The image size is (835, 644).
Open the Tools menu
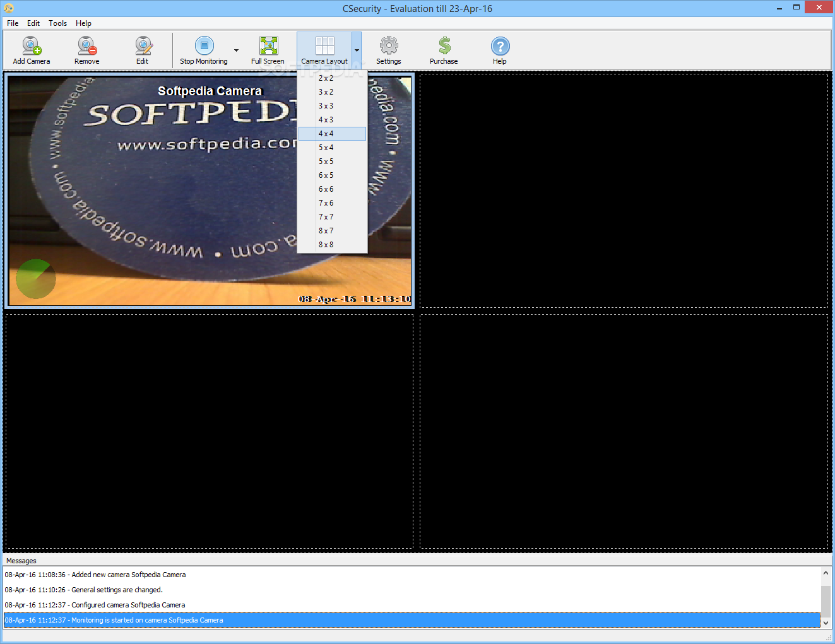coord(57,23)
